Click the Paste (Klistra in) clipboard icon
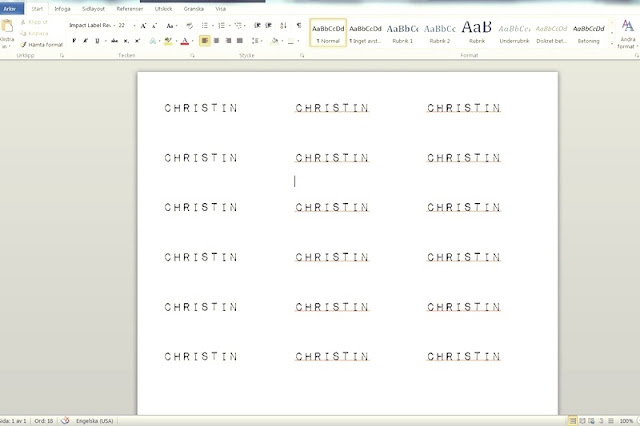640x426 pixels. pos(7,27)
